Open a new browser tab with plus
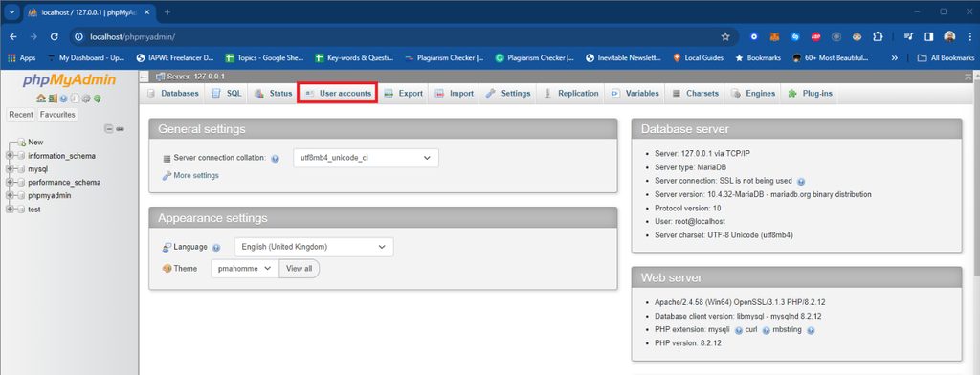The image size is (980, 375). coord(167,11)
